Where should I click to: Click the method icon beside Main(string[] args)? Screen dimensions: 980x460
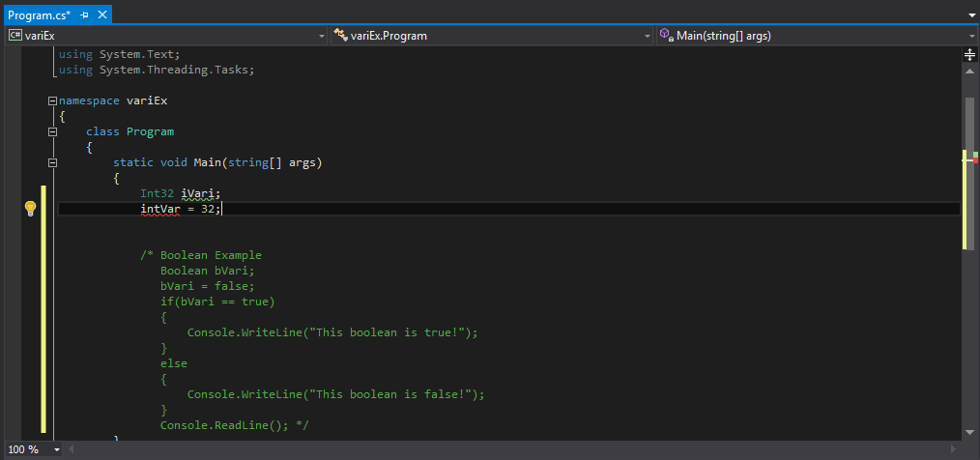click(x=666, y=36)
